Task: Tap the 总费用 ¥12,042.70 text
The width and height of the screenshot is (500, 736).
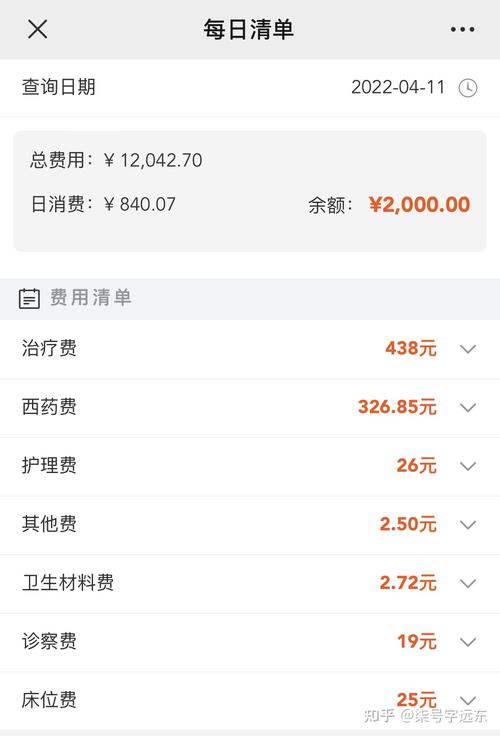Action: 116,160
